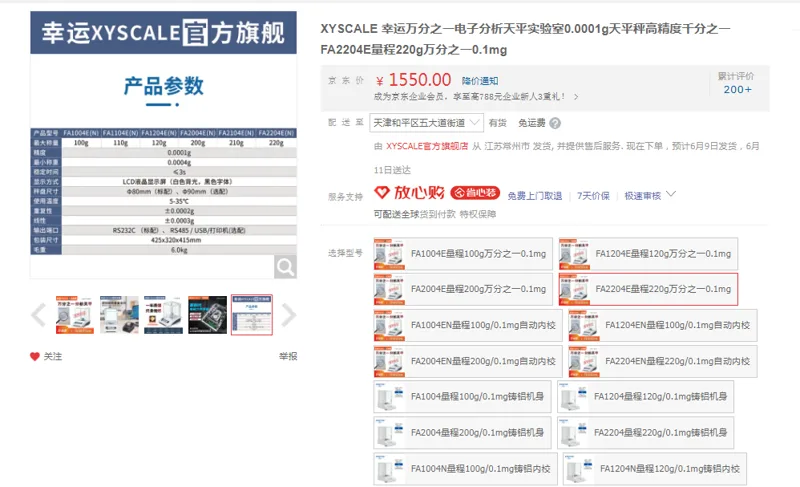800x487 pixels.
Task: Open the XYSCALE官方旗舰店 store link
Action: pos(427,146)
